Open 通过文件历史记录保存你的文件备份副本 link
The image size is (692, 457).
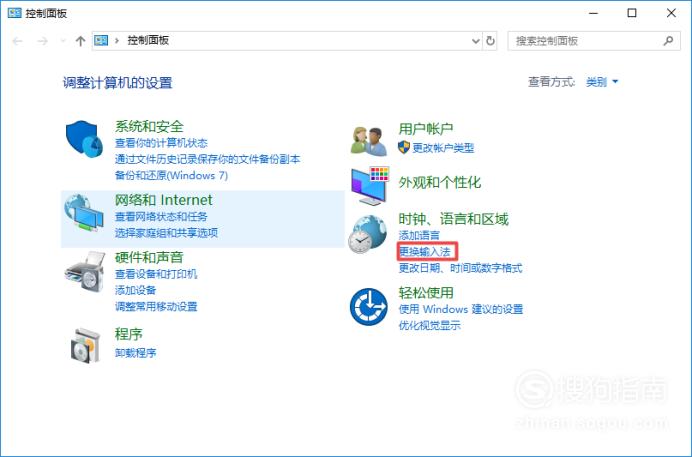click(207, 159)
